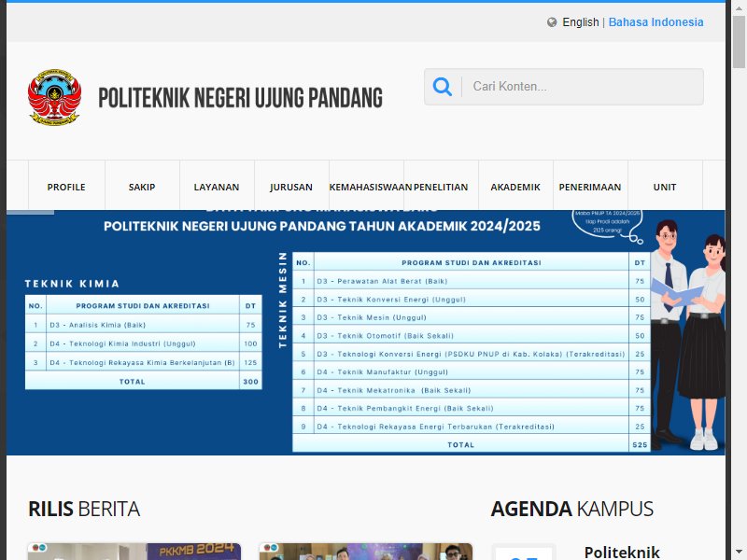Open the PROFILE menu
The image size is (747, 560).
66,187
